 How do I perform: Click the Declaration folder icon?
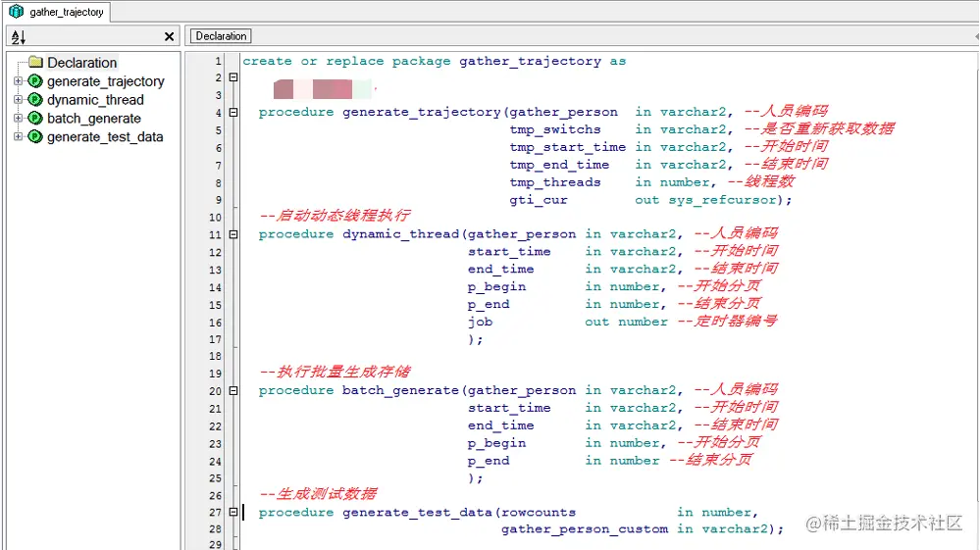coord(35,62)
